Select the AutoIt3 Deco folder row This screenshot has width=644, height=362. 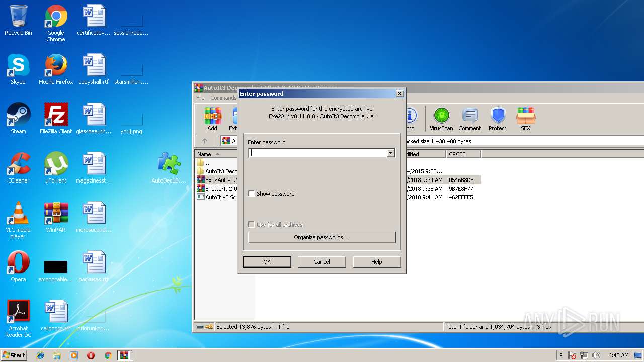tap(217, 171)
